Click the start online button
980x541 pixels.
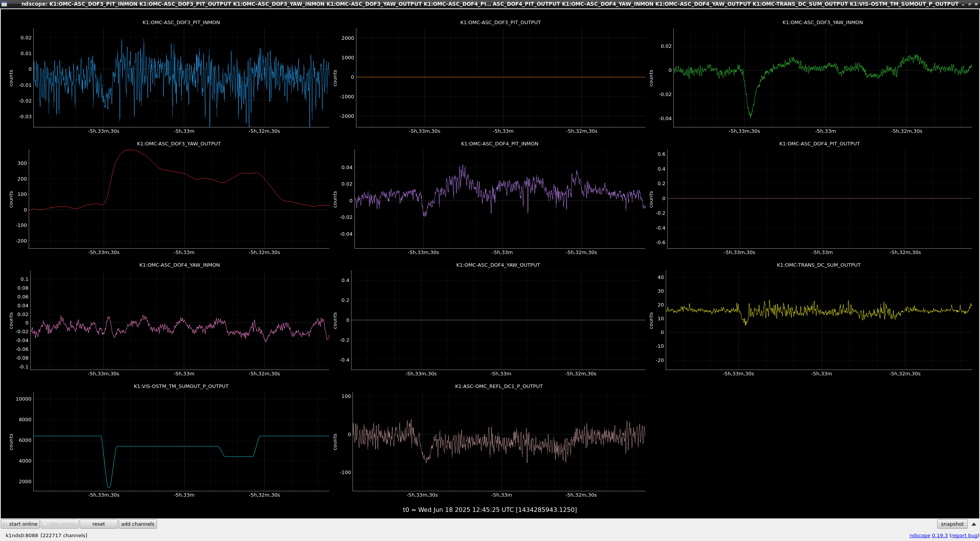[20, 524]
